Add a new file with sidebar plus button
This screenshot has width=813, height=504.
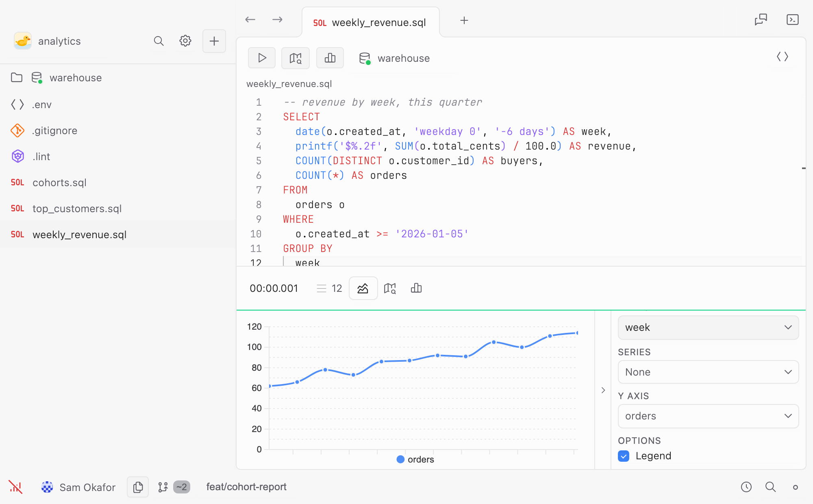point(214,41)
